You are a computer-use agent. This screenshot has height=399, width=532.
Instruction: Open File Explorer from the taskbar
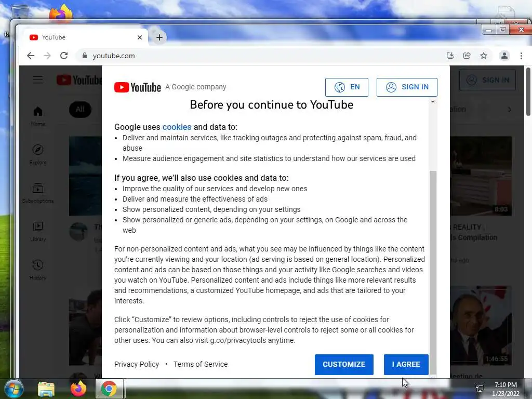pos(46,389)
